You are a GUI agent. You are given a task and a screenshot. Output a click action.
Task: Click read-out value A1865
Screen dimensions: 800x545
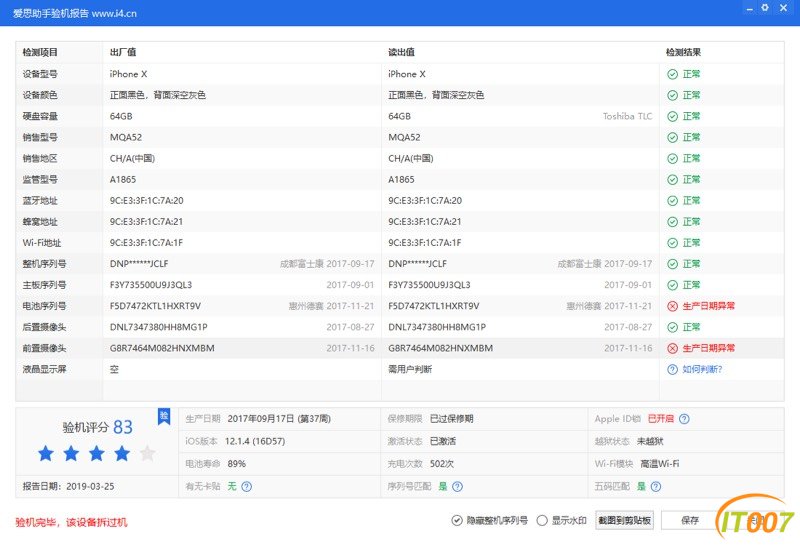tap(401, 180)
